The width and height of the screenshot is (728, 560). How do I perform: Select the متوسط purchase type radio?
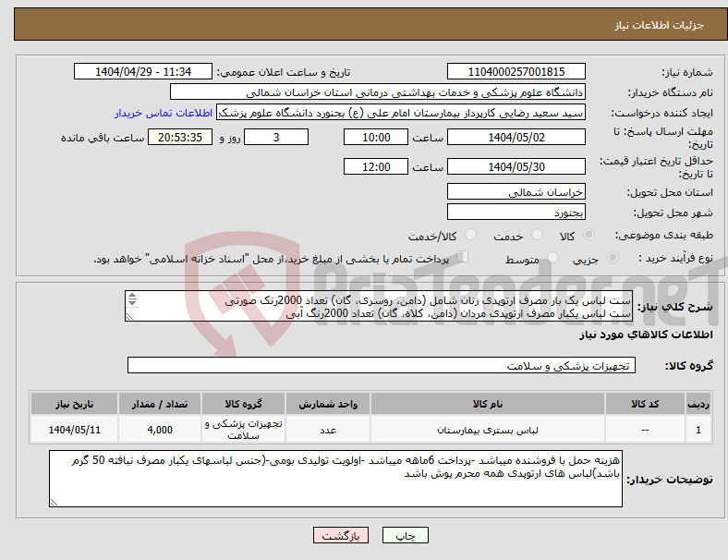point(552,257)
